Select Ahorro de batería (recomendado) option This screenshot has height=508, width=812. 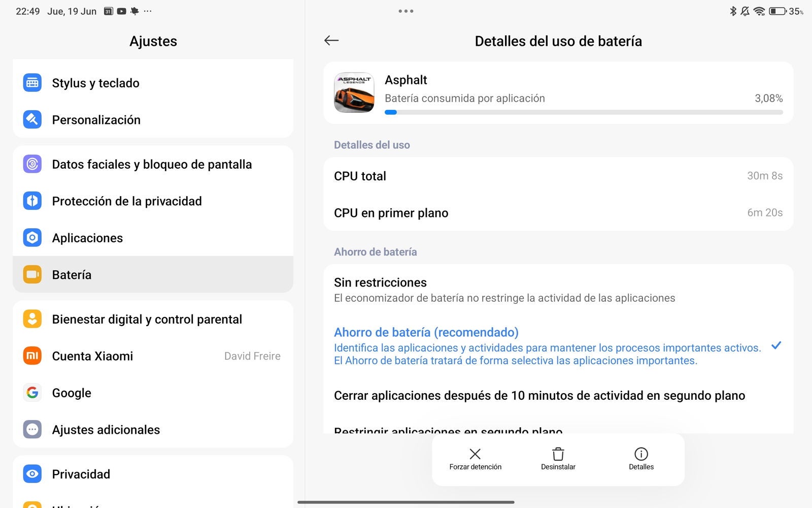558,346
